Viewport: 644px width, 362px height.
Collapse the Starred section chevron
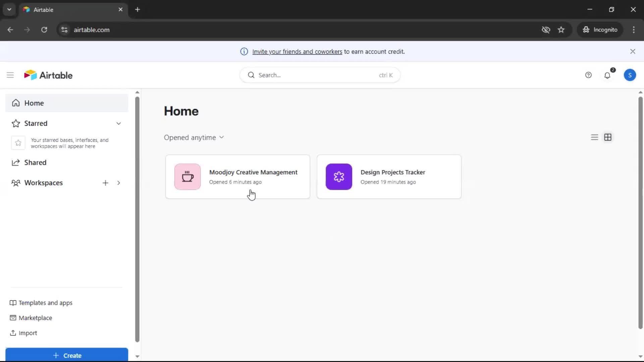118,123
